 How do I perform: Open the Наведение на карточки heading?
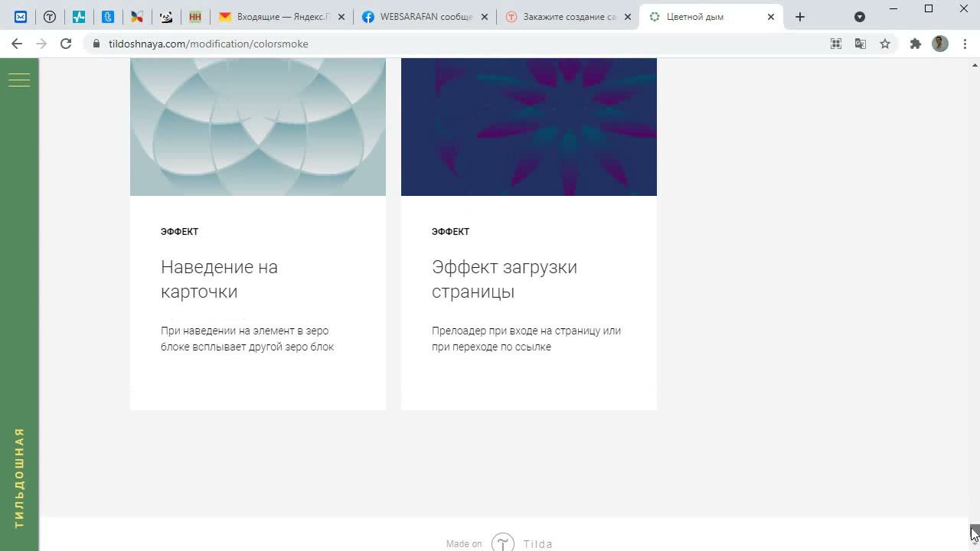(219, 279)
